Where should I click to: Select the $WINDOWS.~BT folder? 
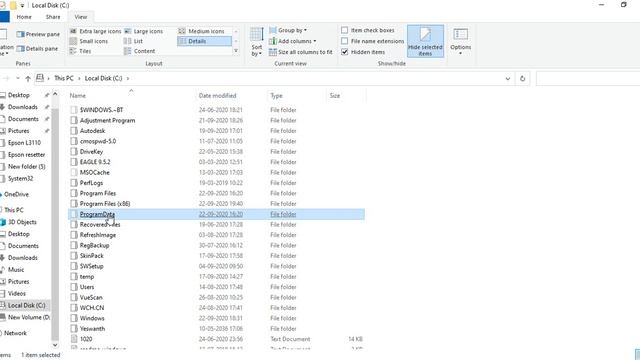(x=101, y=110)
